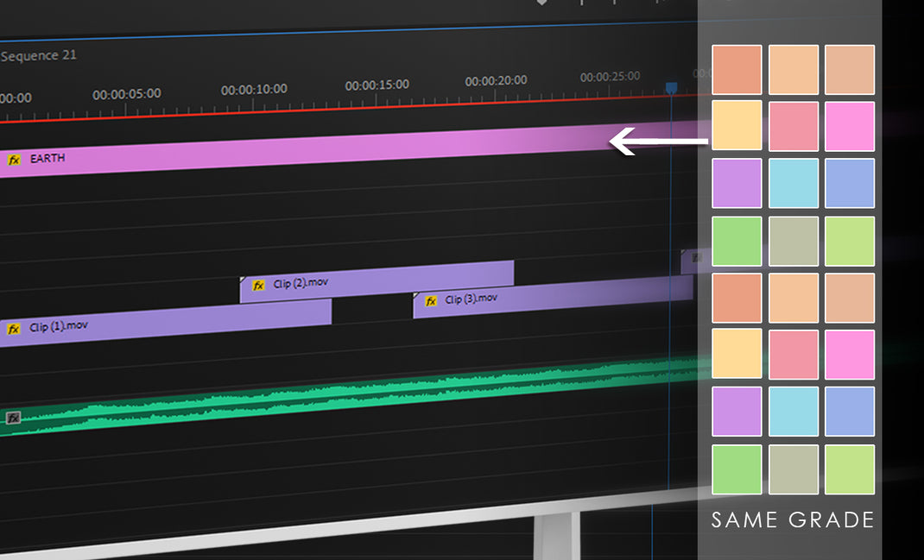Click the yellow fx icon beside the EARTH label

[14, 158]
